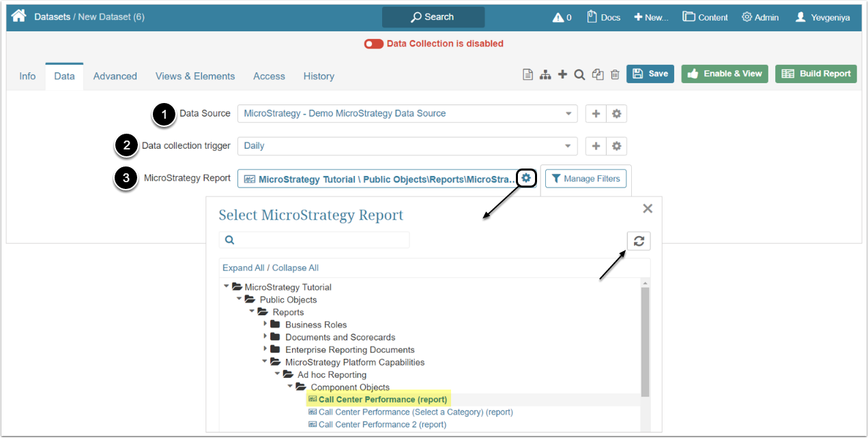Open the Content menu
Screen dimensions: 868x438
point(706,17)
